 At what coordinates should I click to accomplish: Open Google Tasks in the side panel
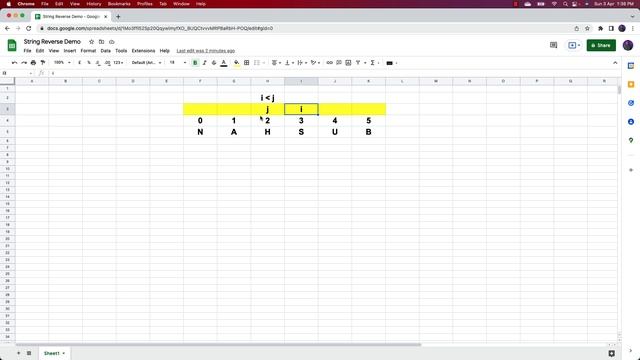631,103
